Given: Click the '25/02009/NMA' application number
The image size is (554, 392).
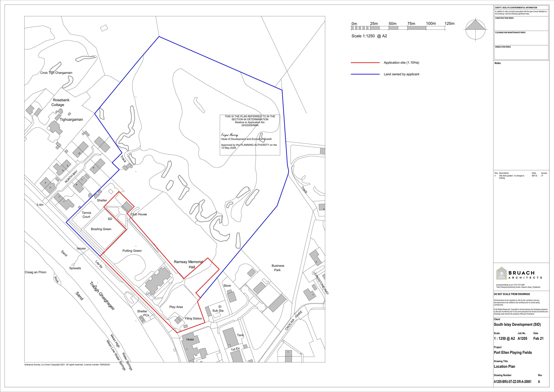Looking at the screenshot, I should (250, 125).
